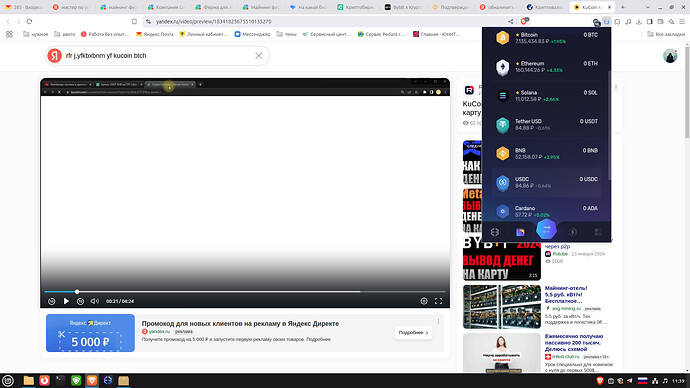The height and width of the screenshot is (388, 690).
Task: Open the NFT gallery icon in wallet footer
Action: (x=520, y=232)
